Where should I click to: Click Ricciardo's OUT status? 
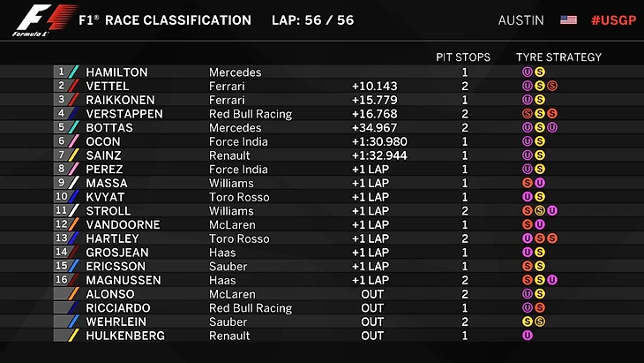coord(372,308)
